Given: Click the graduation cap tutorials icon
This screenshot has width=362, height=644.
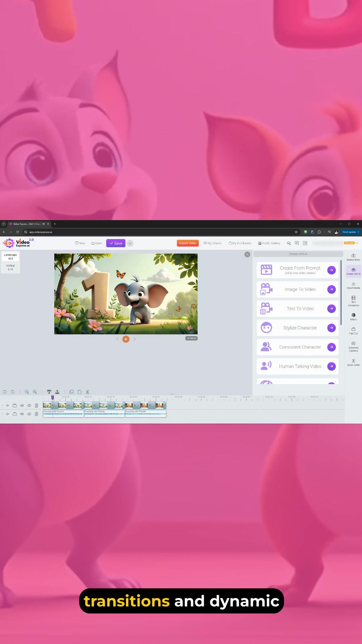Looking at the screenshot, I should (289, 243).
